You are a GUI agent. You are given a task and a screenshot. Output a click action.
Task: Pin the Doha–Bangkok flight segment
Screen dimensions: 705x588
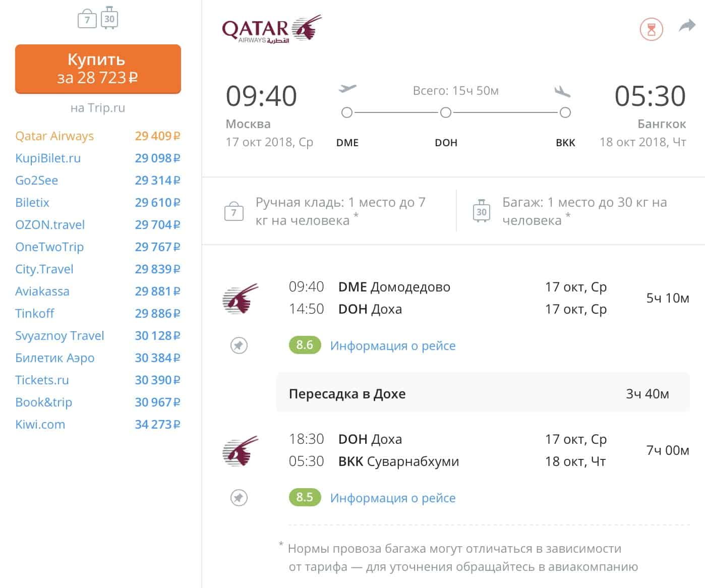tap(239, 498)
